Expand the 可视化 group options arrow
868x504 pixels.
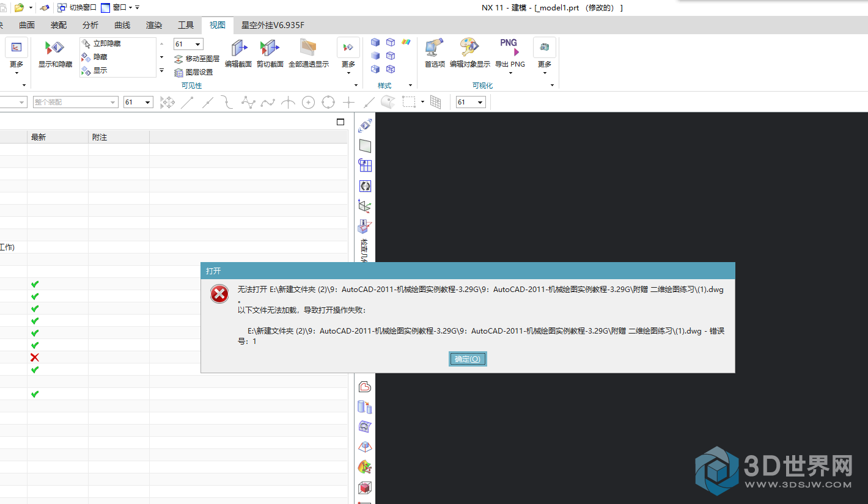552,86
